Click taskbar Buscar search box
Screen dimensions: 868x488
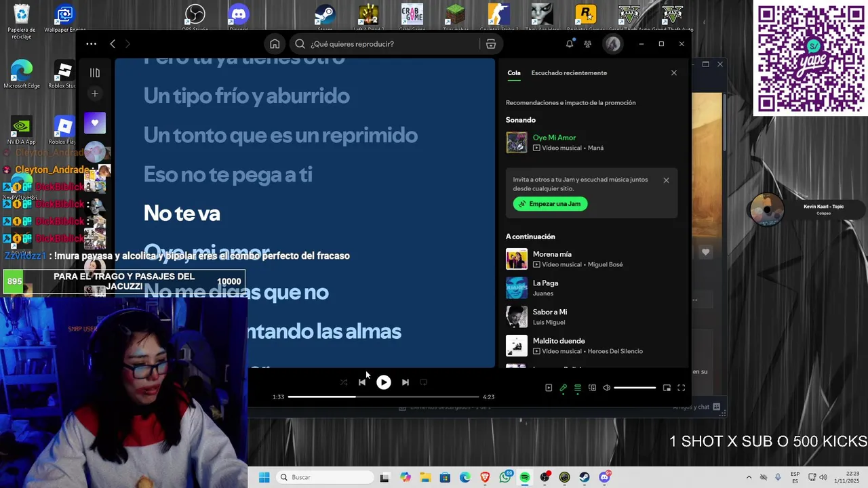click(325, 477)
